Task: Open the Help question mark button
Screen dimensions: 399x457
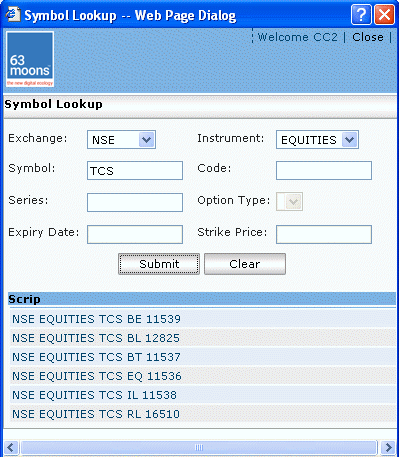Action: point(361,15)
